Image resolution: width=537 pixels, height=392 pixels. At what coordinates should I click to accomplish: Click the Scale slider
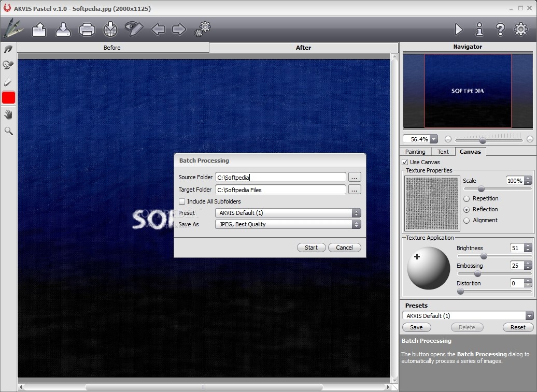click(x=497, y=189)
